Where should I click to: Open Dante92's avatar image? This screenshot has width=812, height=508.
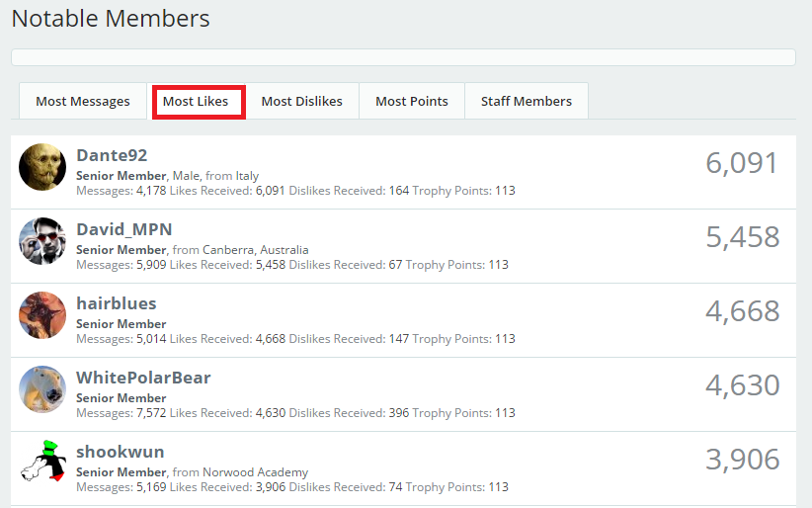click(x=42, y=167)
